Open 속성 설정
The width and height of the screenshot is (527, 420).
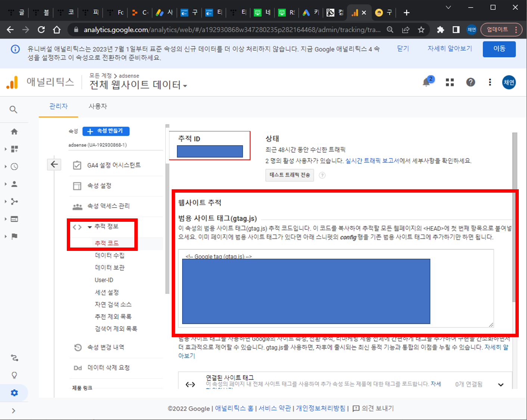tap(99, 186)
